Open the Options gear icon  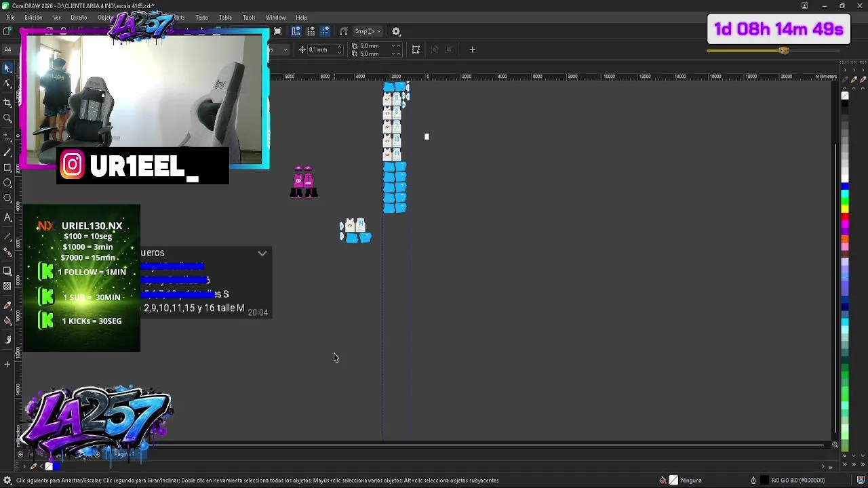click(397, 31)
